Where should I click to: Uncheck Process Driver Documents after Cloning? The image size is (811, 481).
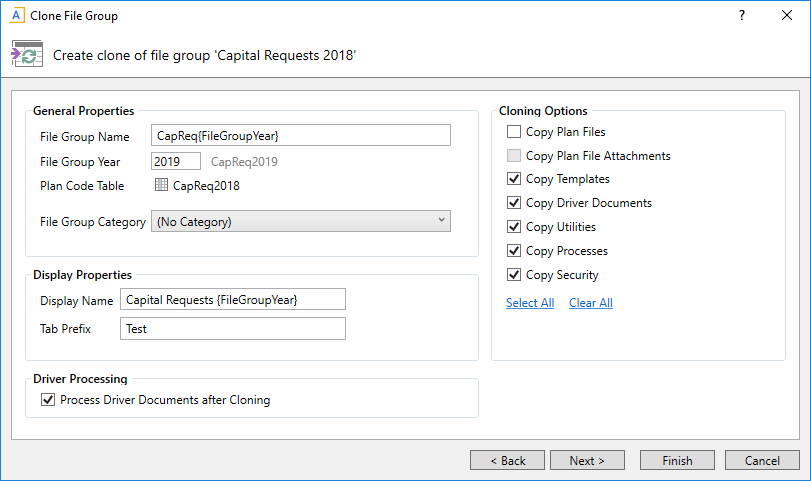[x=48, y=401]
